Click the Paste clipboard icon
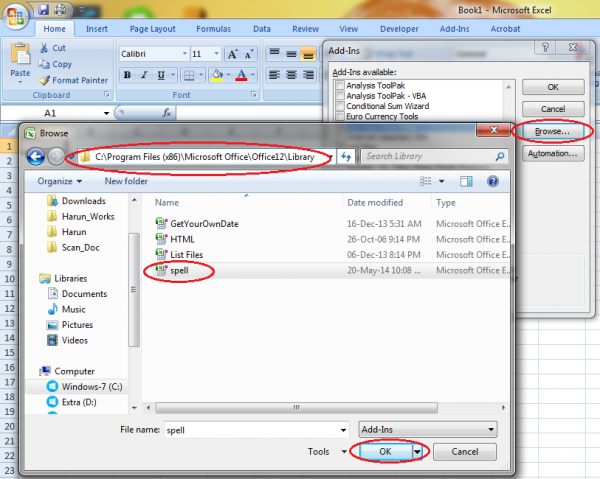600x479 pixels. (20, 54)
